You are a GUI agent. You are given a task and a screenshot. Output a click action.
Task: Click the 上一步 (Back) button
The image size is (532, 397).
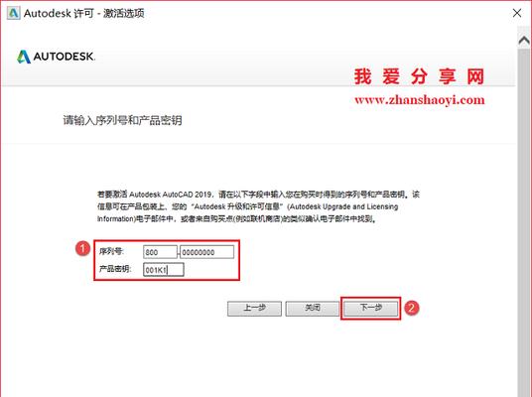tap(254, 308)
